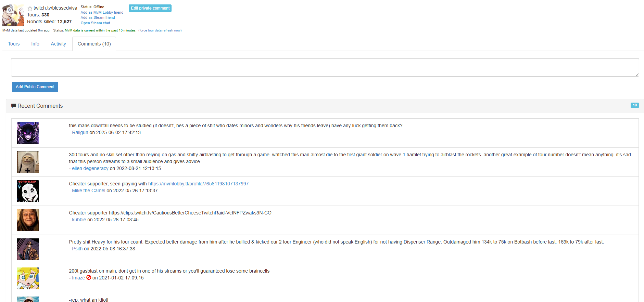The height and width of the screenshot is (302, 644).
Task: Open Psith's profile link
Action: click(77, 249)
